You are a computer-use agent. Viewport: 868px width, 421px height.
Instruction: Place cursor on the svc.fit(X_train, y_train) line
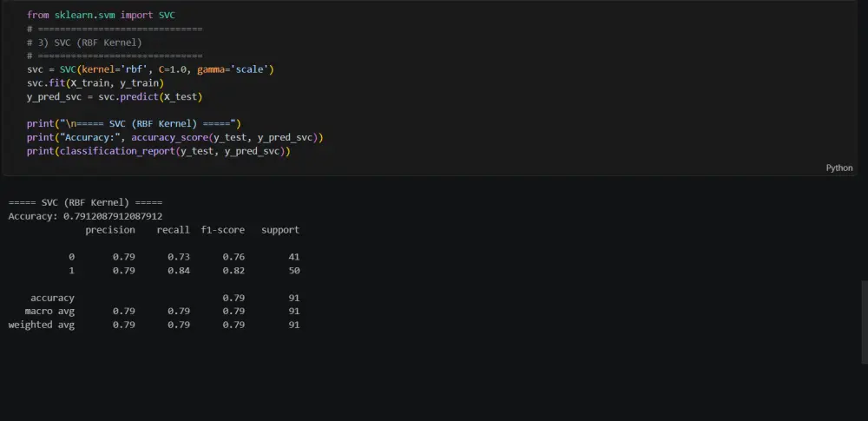coord(95,83)
